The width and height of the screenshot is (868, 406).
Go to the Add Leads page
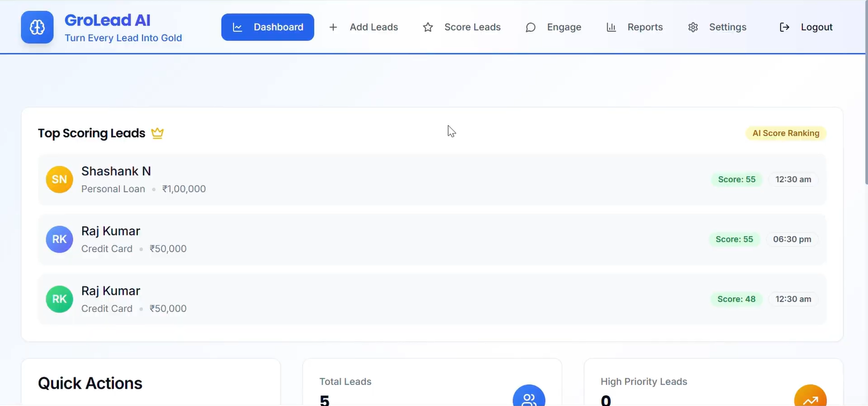click(363, 27)
